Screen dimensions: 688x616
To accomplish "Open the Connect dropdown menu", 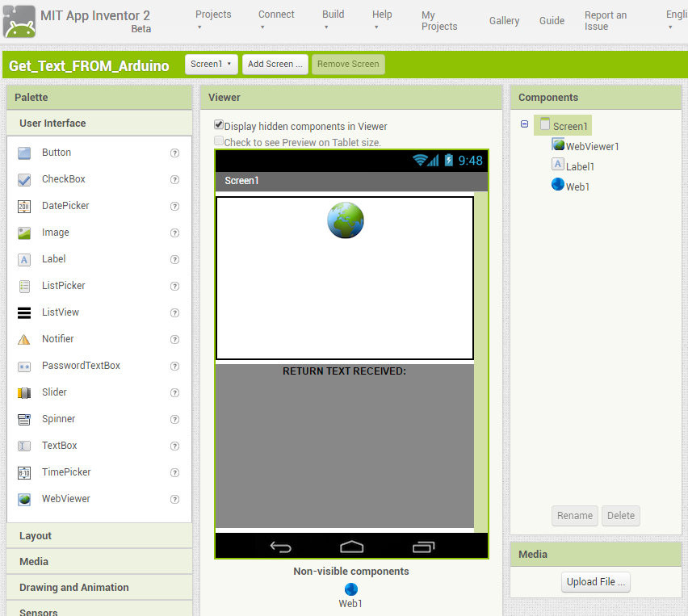I will tap(276, 19).
